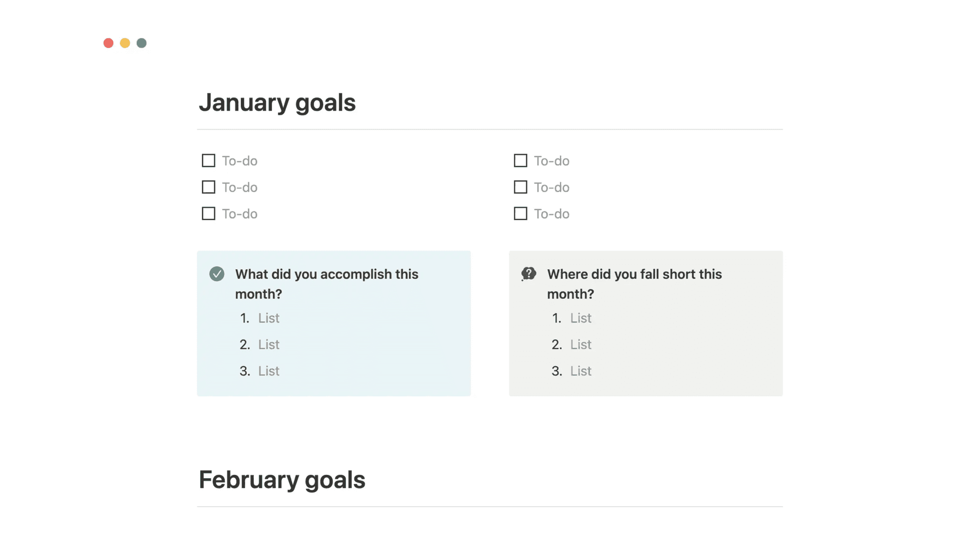Viewport: 980px width, 551px height.
Task: Click list item 2 in the accomplishments callout
Action: click(268, 345)
